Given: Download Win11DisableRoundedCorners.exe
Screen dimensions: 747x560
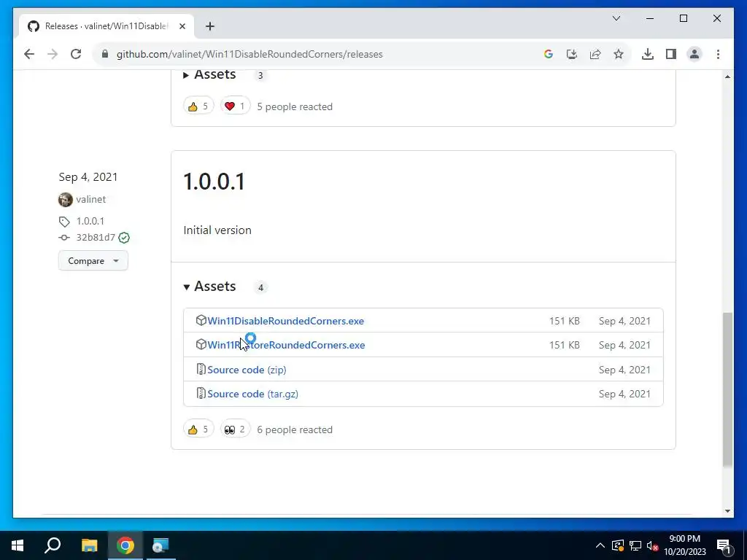Looking at the screenshot, I should pos(285,321).
